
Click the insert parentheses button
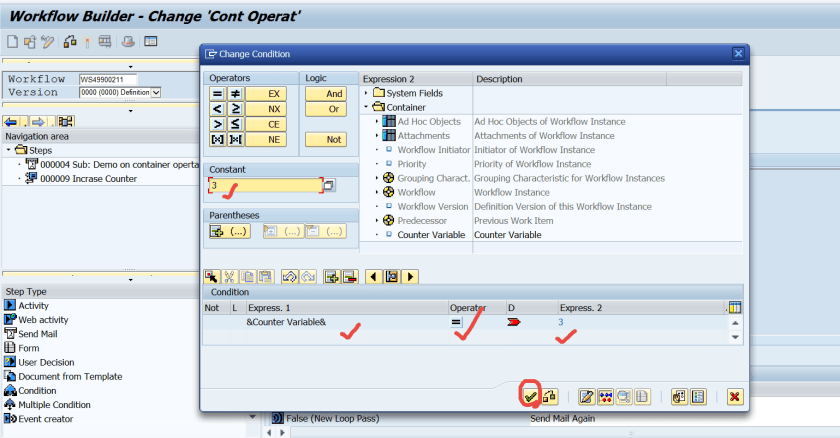(230, 231)
